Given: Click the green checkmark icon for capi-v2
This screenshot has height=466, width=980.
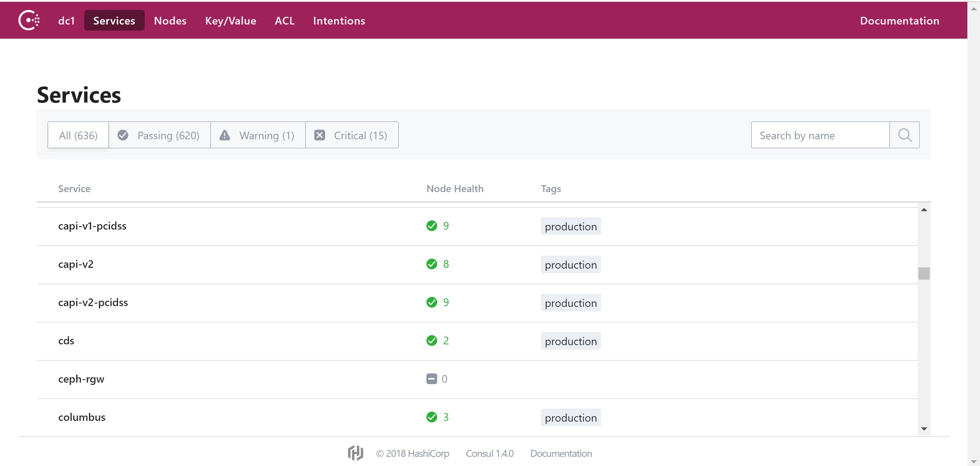Looking at the screenshot, I should [431, 264].
